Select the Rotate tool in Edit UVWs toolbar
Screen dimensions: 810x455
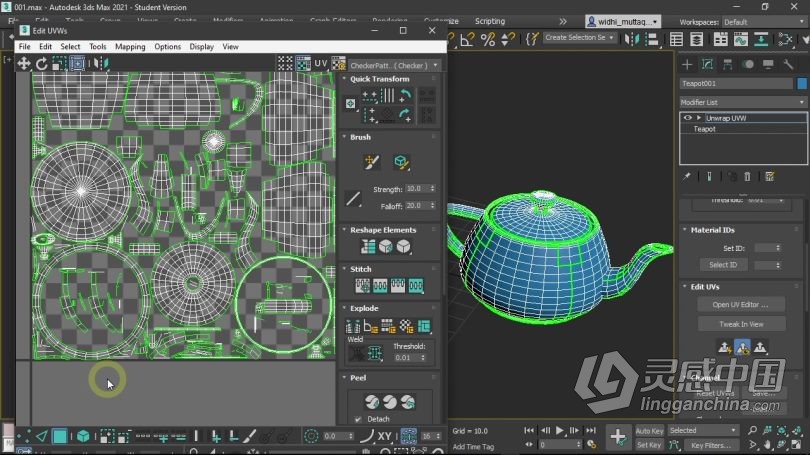click(x=42, y=64)
